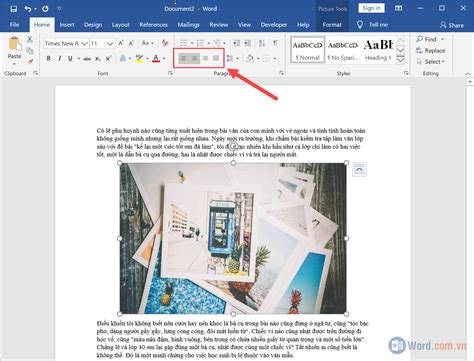474x361 pixels.
Task: Switch to the Design tab
Action: (93, 25)
